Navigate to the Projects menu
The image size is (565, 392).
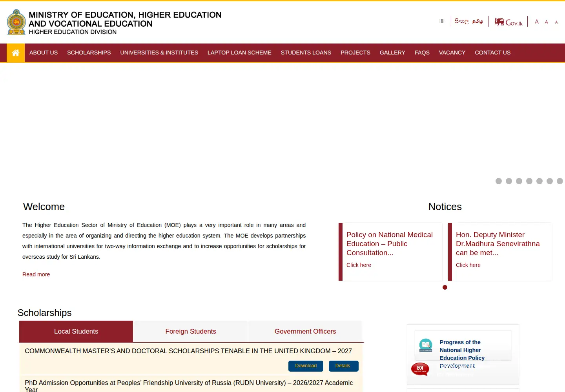click(355, 53)
